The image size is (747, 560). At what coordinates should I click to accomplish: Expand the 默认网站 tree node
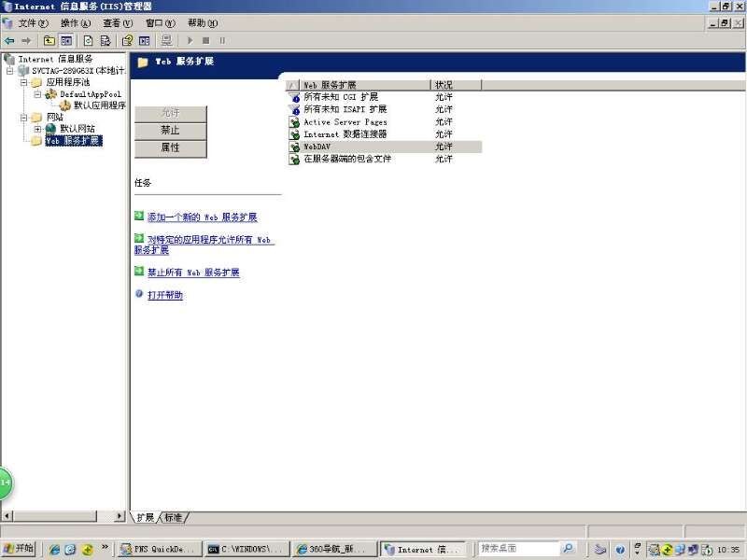tap(38, 129)
